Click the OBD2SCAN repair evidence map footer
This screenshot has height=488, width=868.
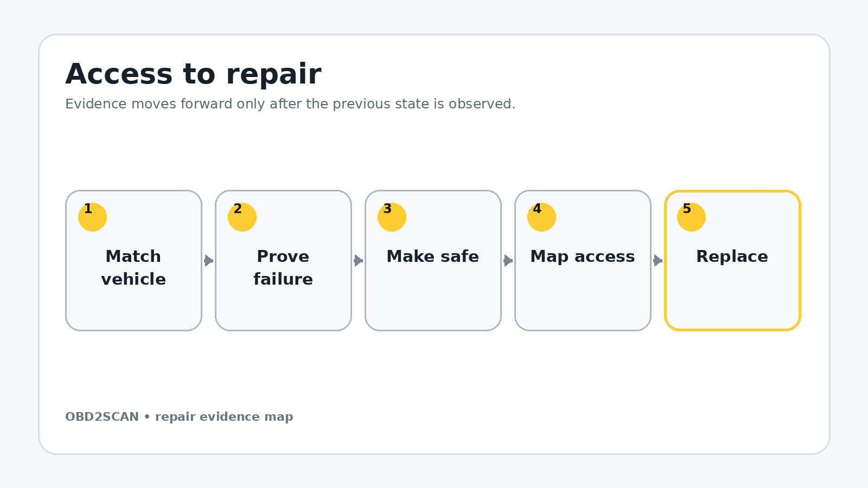pos(179,416)
